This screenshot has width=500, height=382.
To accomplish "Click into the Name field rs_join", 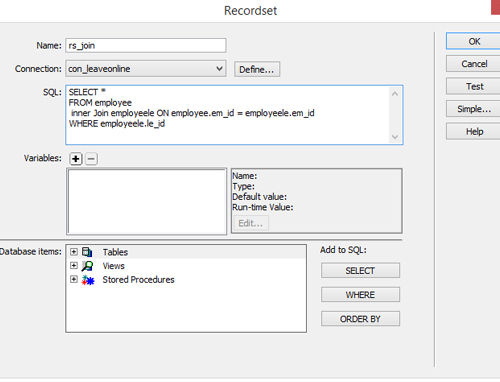I will pyautogui.click(x=146, y=45).
